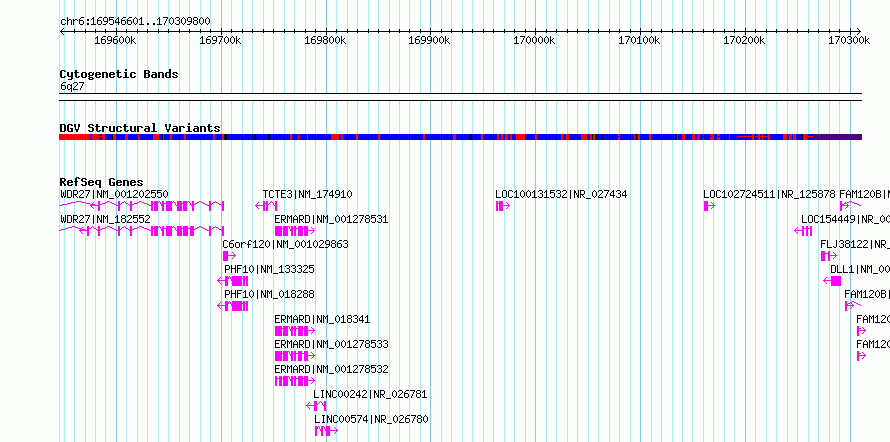Click the WDR27|NM_001202550 gene label
Image resolution: width=890 pixels, height=442 pixels.
pos(114,195)
